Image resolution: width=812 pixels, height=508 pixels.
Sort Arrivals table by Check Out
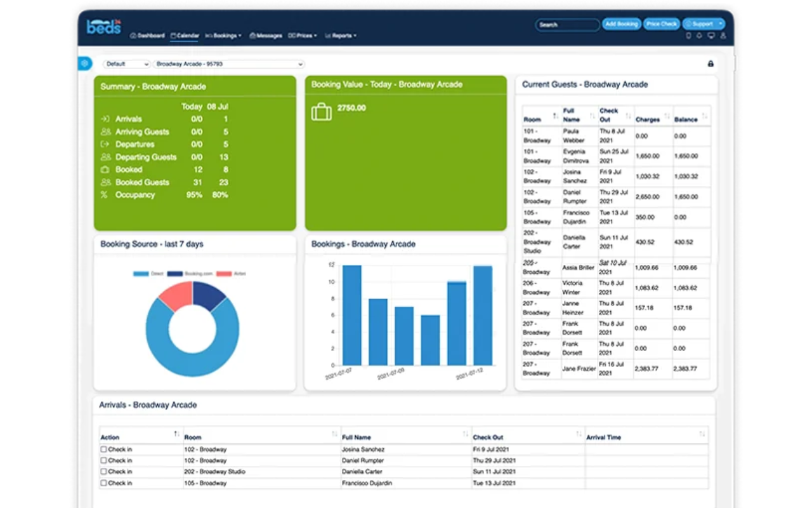pyautogui.click(x=579, y=434)
